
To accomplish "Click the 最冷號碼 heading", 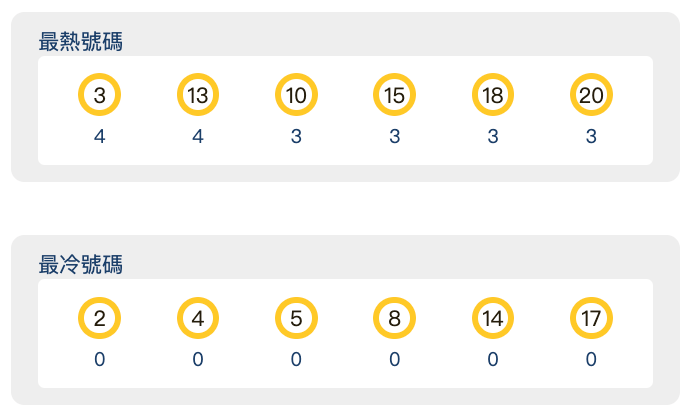I will tap(81, 265).
